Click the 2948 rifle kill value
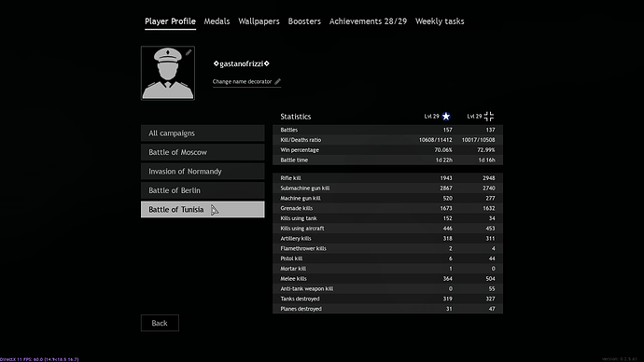 [489, 178]
